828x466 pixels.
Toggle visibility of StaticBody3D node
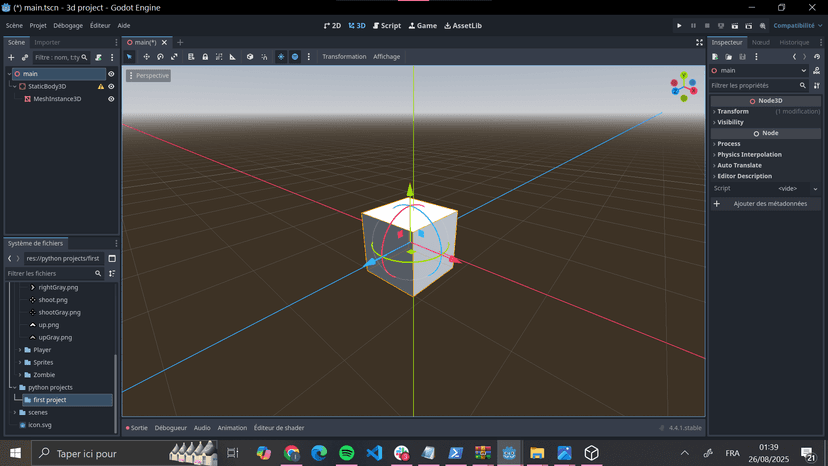111,87
